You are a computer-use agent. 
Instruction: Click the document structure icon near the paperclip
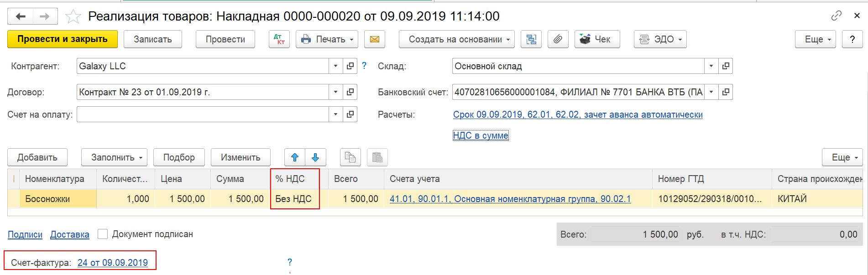click(x=531, y=39)
